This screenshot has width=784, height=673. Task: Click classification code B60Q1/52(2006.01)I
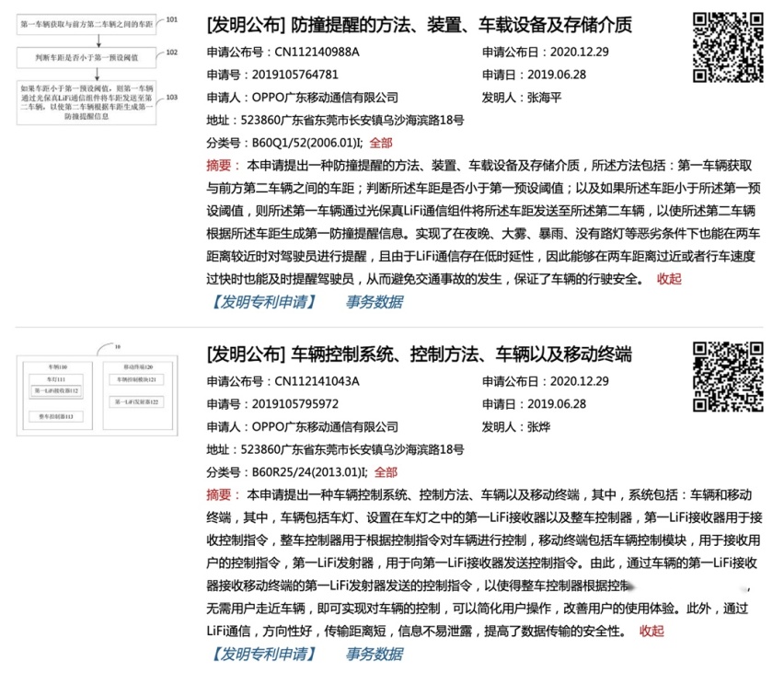(307, 143)
